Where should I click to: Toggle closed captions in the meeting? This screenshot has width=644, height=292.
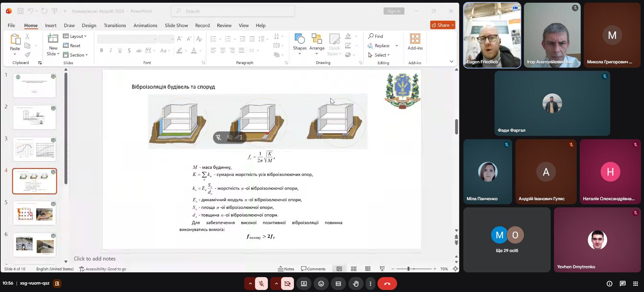coord(338,284)
